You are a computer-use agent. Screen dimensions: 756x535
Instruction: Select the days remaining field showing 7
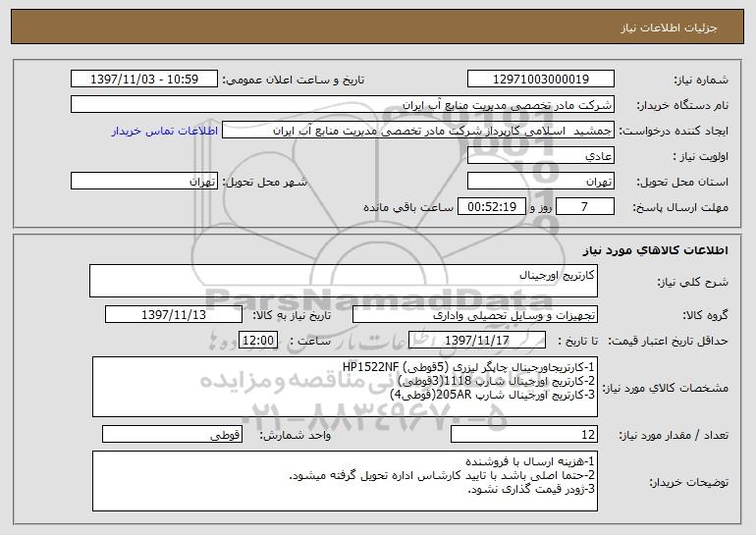[585, 207]
